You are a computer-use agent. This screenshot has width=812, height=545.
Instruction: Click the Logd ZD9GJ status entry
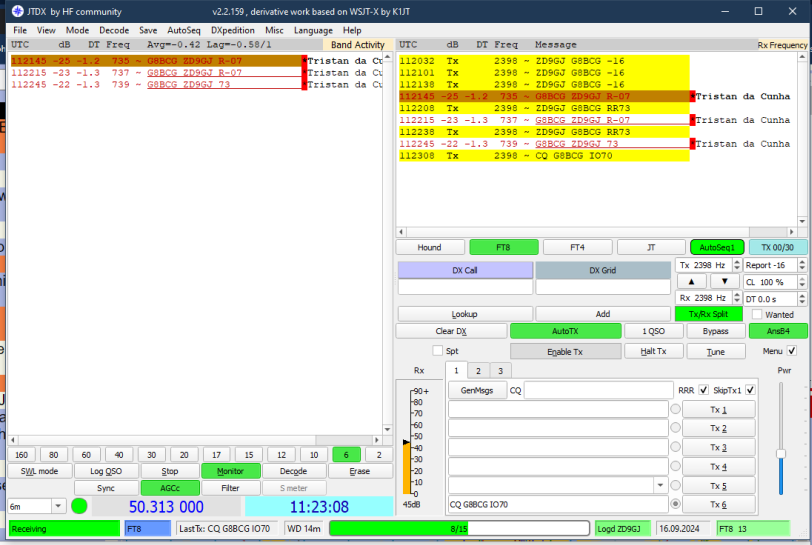coord(622,529)
